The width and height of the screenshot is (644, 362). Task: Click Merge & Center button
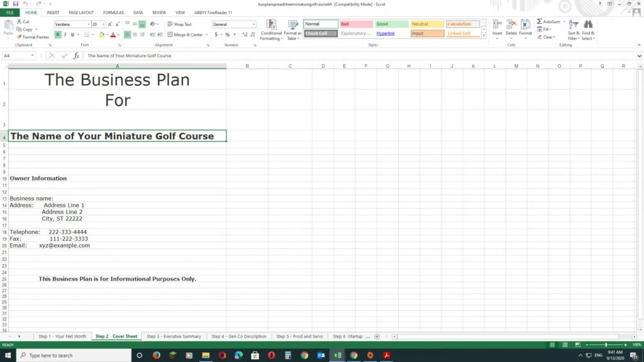click(x=186, y=35)
